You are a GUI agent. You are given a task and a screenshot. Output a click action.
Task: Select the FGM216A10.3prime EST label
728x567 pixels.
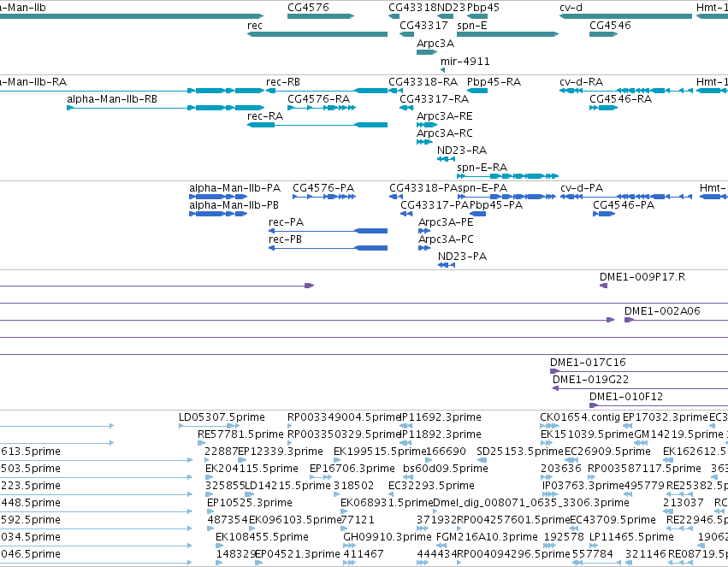487,538
